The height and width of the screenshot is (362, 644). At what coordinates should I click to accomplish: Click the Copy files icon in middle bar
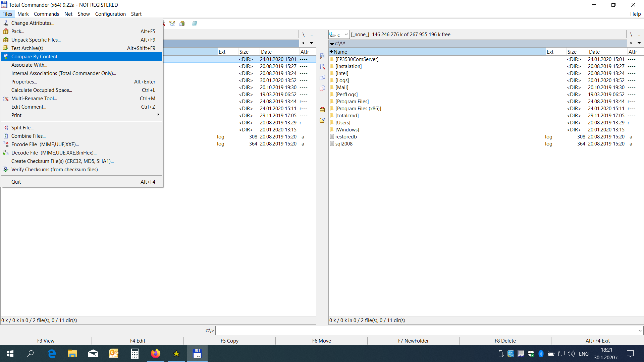(x=322, y=77)
